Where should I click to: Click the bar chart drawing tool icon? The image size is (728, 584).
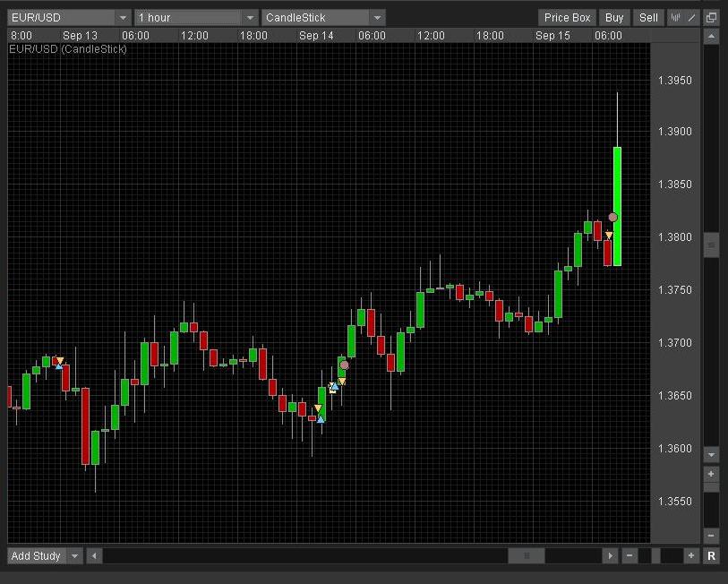pyautogui.click(x=676, y=18)
